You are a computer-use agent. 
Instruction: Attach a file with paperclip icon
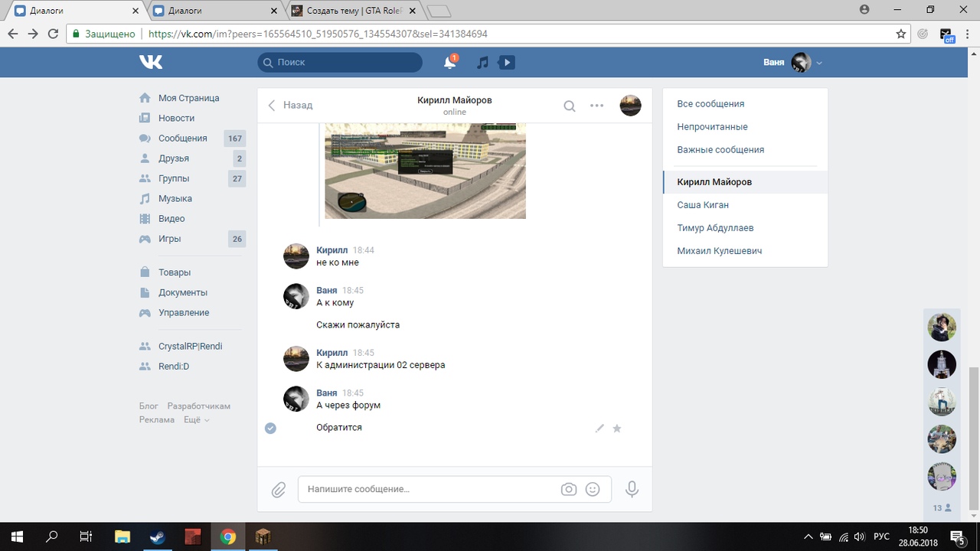(x=279, y=489)
